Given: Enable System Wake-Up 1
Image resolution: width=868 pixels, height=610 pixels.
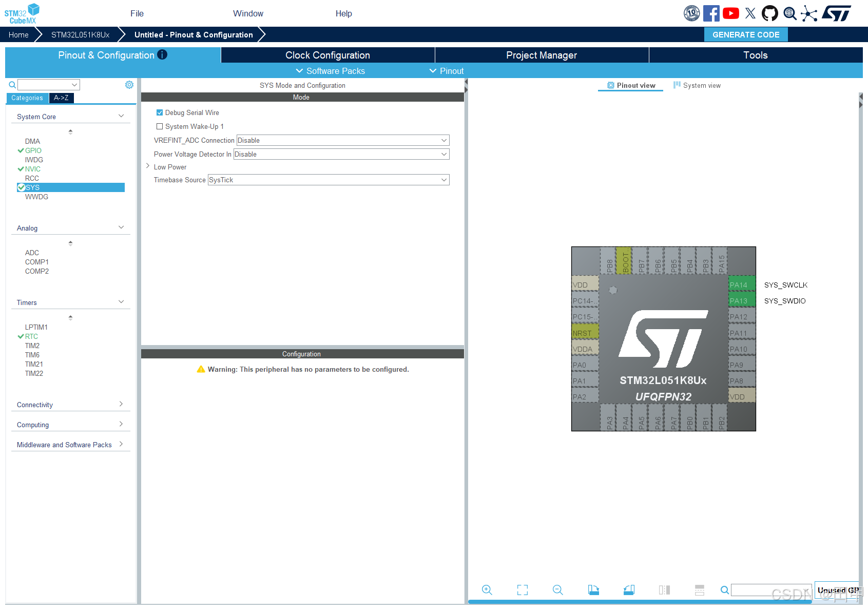Looking at the screenshot, I should [160, 126].
